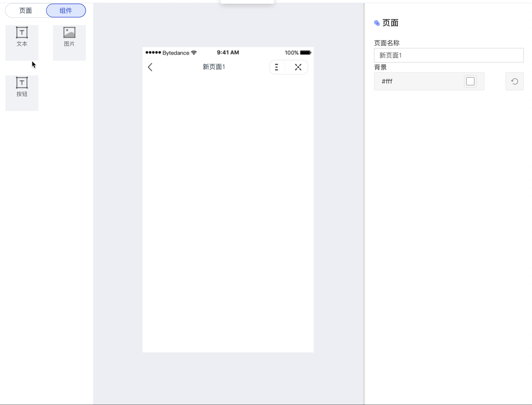Click the 新页面1 title in phone header
This screenshot has width=532, height=405.
coord(214,67)
